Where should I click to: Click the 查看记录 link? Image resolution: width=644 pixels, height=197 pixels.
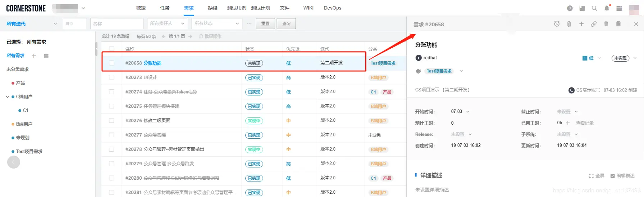[x=585, y=123]
